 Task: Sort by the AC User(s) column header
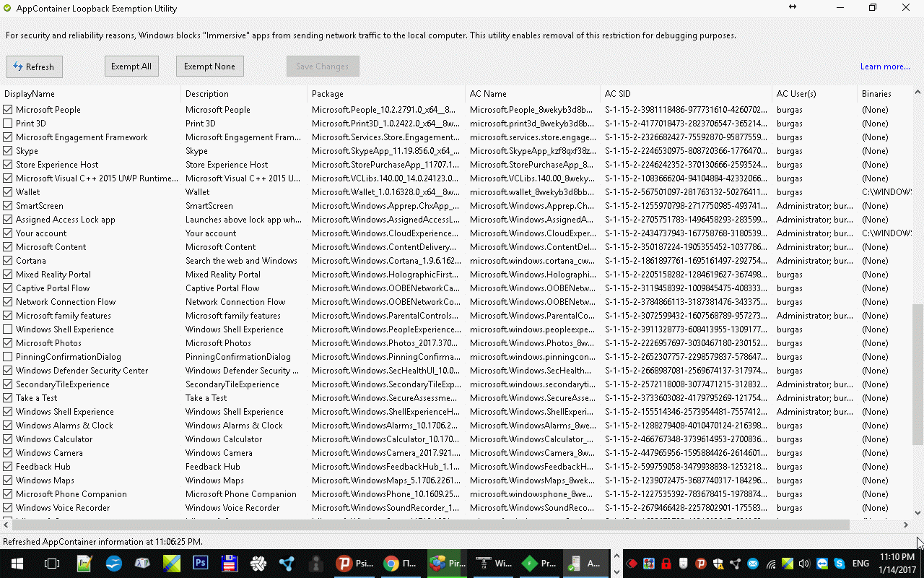(x=815, y=94)
